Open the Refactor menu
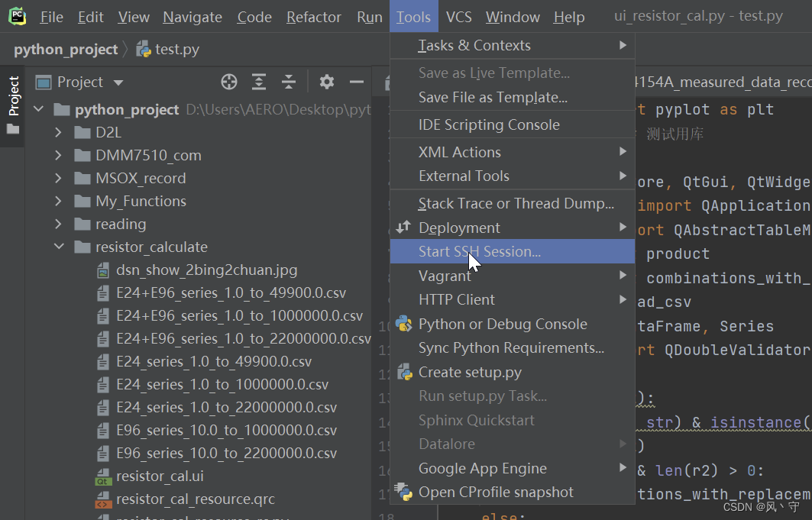This screenshot has width=812, height=520. 313,16
